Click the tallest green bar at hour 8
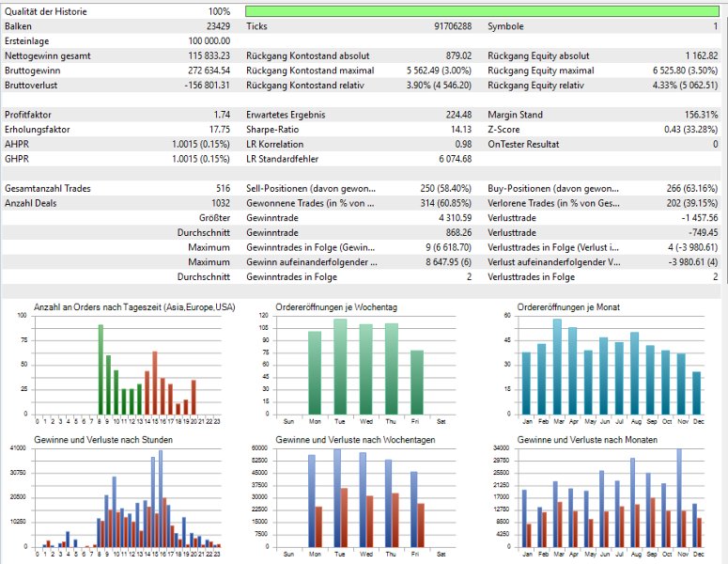This screenshot has width=728, height=564. pyautogui.click(x=101, y=369)
